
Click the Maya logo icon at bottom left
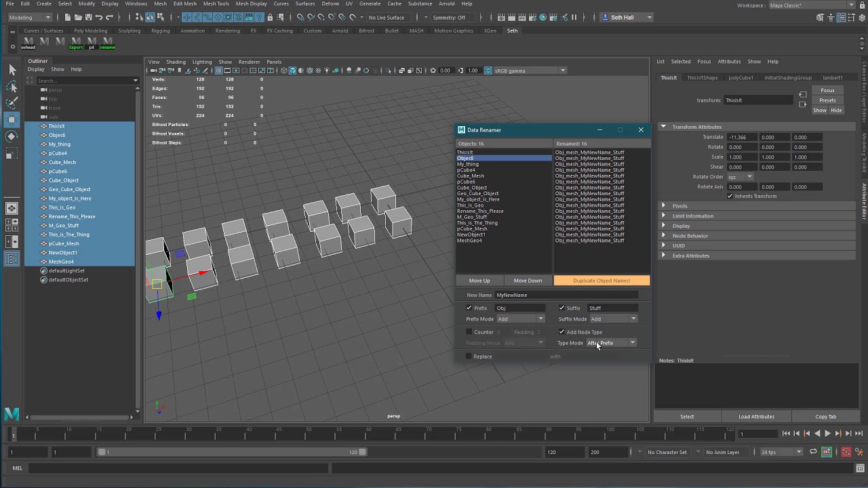pyautogui.click(x=12, y=414)
